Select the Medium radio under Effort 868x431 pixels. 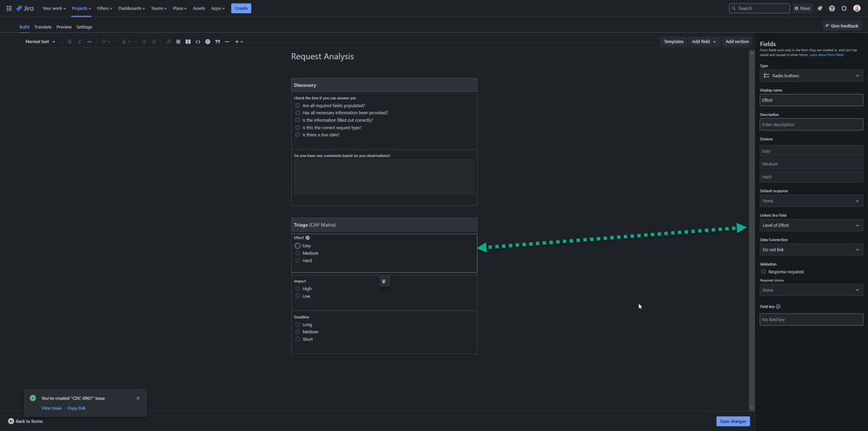tap(298, 253)
